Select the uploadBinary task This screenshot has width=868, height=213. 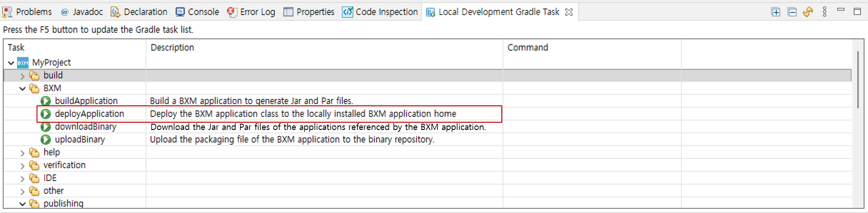(x=80, y=140)
